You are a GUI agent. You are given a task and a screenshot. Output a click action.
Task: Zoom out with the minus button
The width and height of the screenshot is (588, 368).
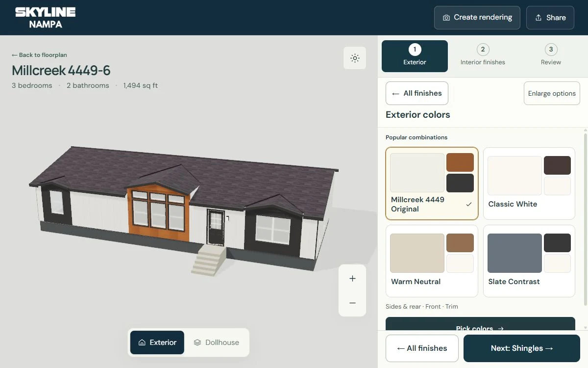tap(352, 303)
